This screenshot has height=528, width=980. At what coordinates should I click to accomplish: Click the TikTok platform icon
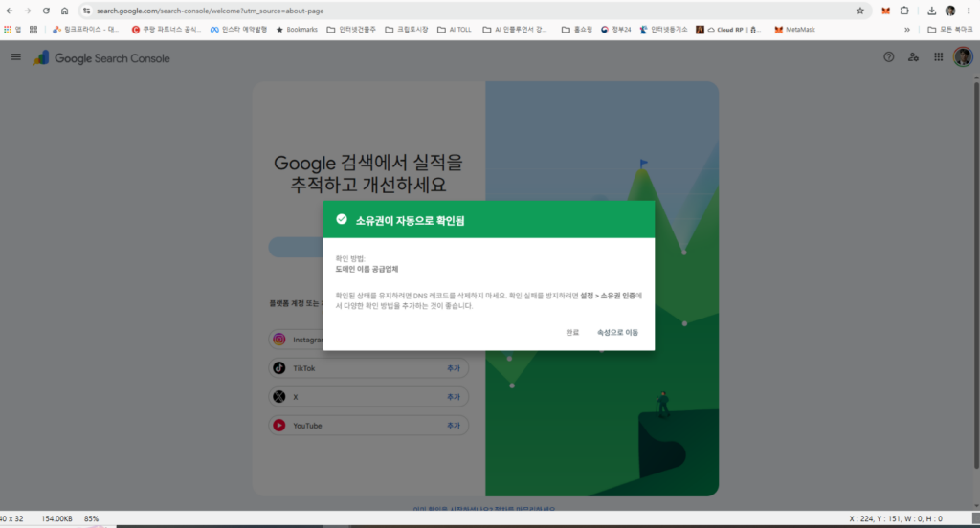[279, 368]
